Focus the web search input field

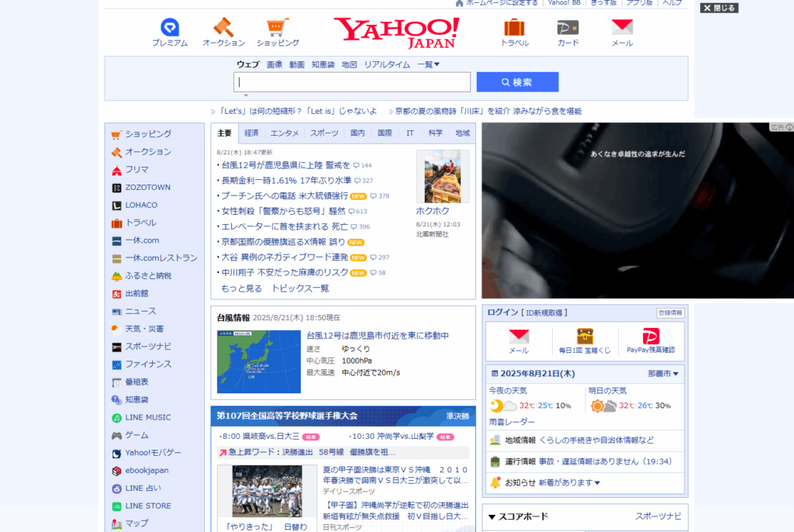[x=352, y=82]
